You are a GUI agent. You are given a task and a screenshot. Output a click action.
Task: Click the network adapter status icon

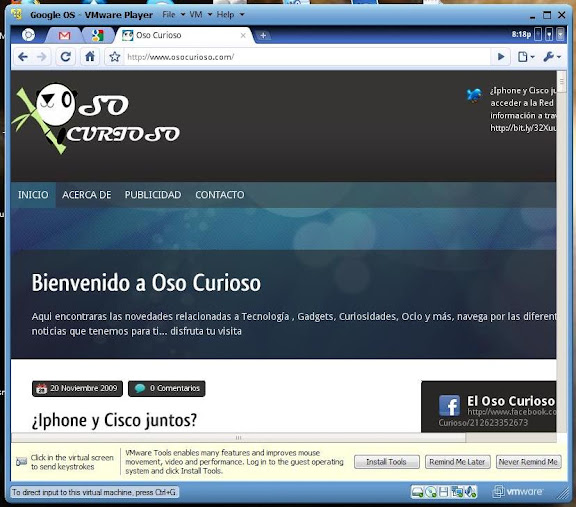(457, 492)
